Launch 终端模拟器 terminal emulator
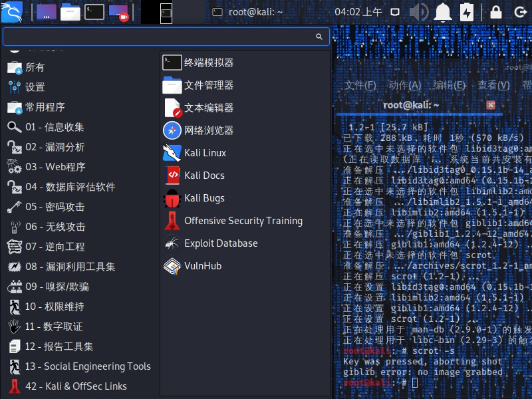The width and height of the screenshot is (532, 399). click(245, 63)
